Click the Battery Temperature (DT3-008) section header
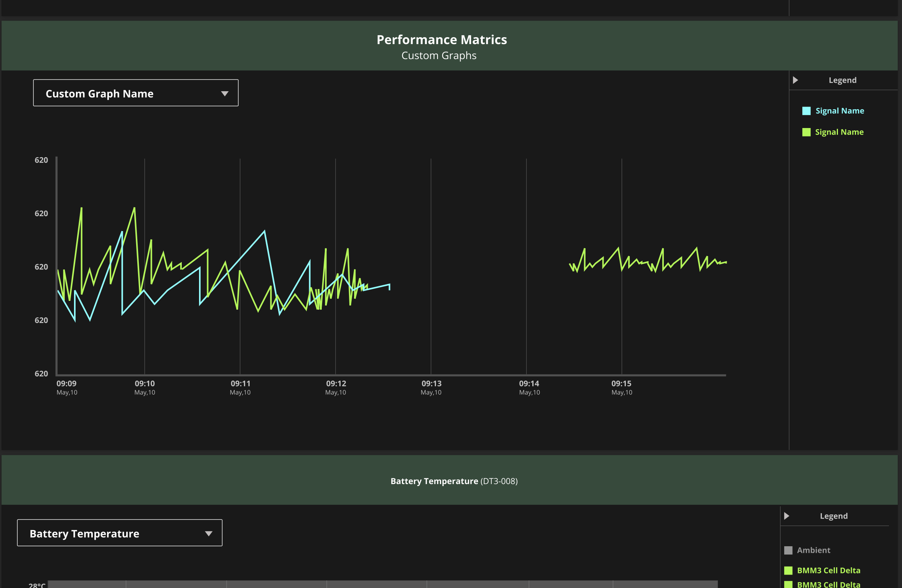This screenshot has width=902, height=588. click(x=454, y=481)
